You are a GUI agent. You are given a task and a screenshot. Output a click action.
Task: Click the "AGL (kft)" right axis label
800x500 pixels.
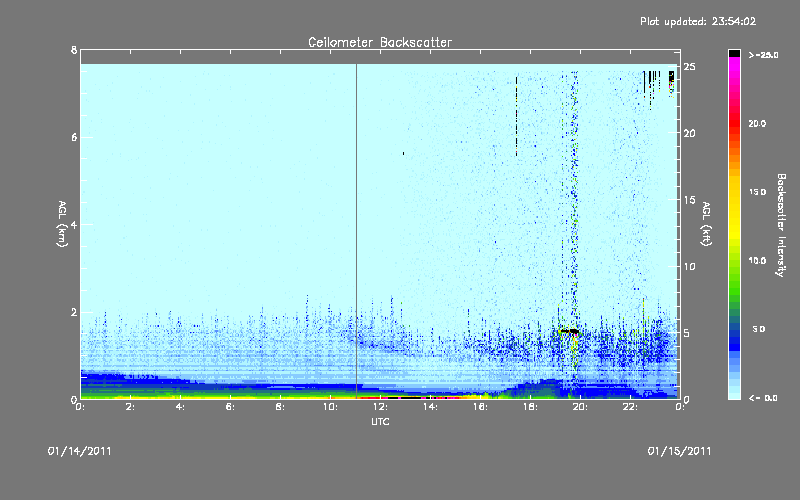[706, 224]
